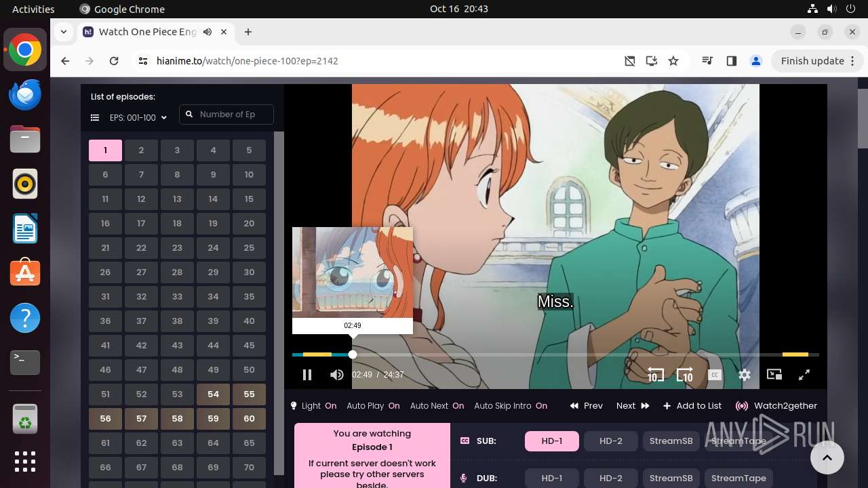Screen dimensions: 868x488
Task: Click the address bar URL
Action: pyautogui.click(x=248, y=61)
